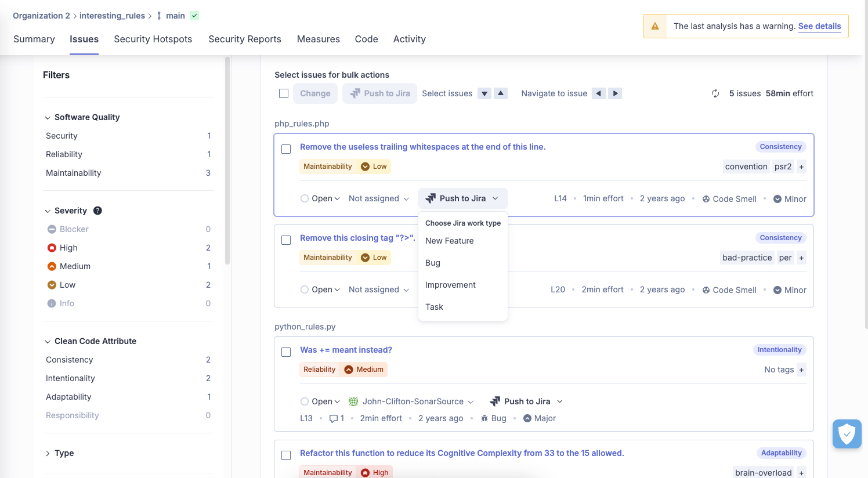Click the Code Smell icon on first issue
This screenshot has width=868, height=478.
pyautogui.click(x=706, y=198)
